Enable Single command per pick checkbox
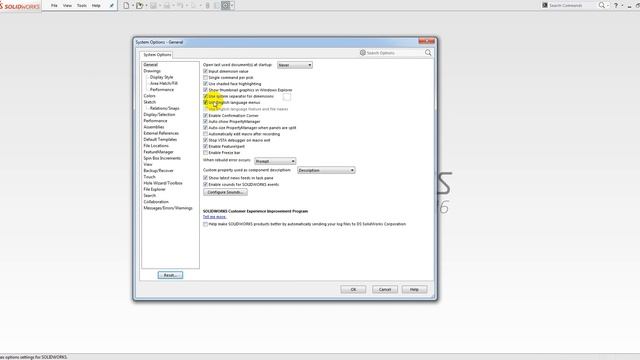640x360 pixels. tap(205, 78)
